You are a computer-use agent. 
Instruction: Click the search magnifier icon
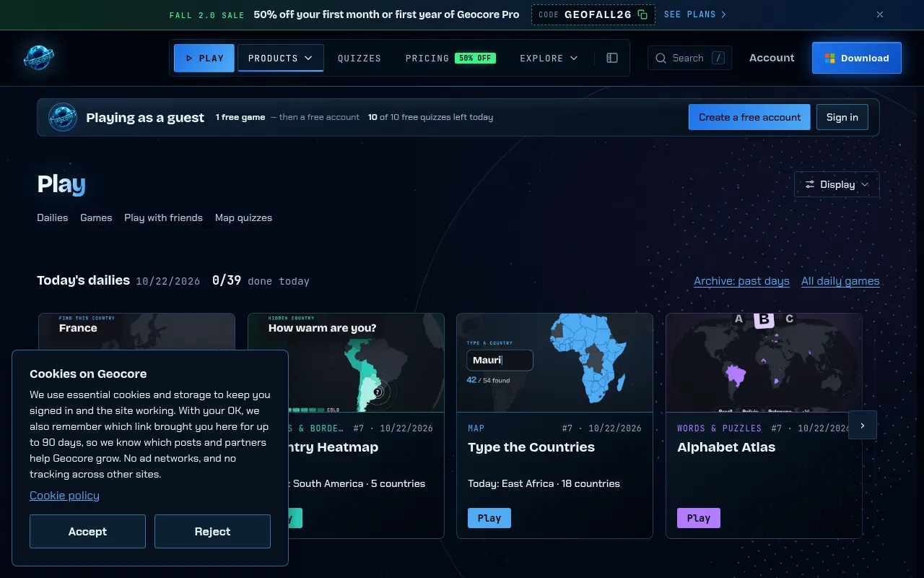pos(661,58)
